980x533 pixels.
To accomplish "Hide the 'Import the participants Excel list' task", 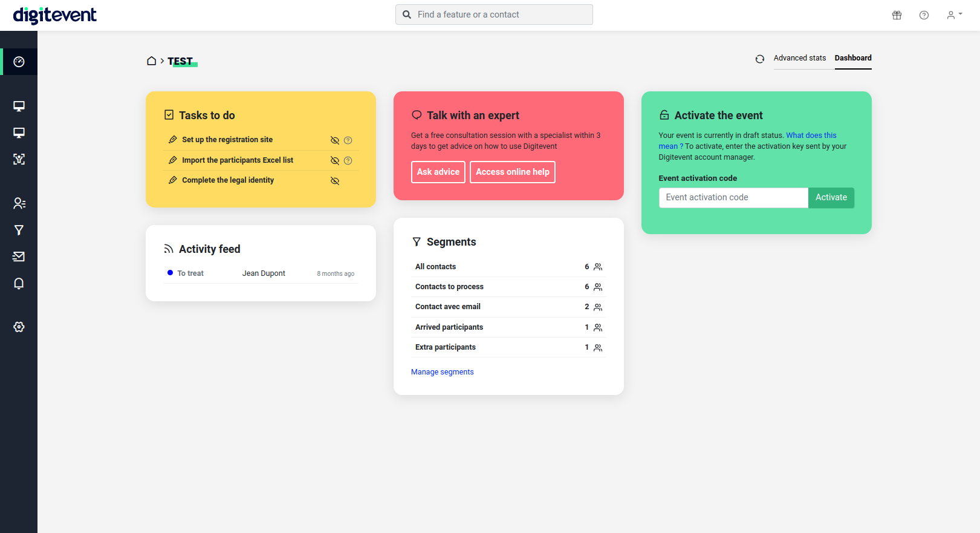I will coord(335,161).
